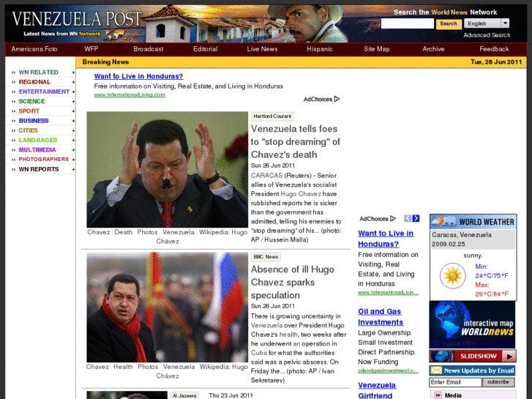Screen dimensions: 532x399
Task: Open the Feedback menu item
Action: 494,49
